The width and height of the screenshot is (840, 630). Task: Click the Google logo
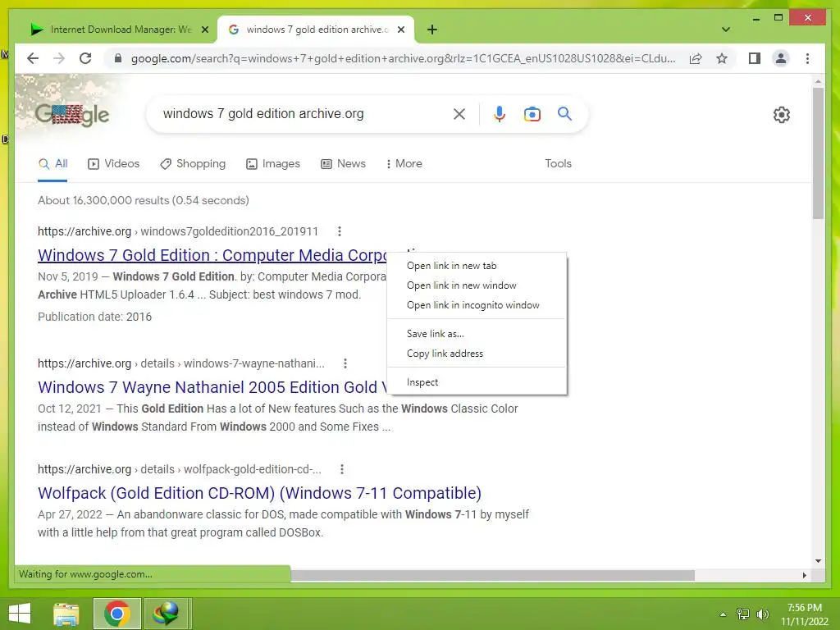coord(72,114)
